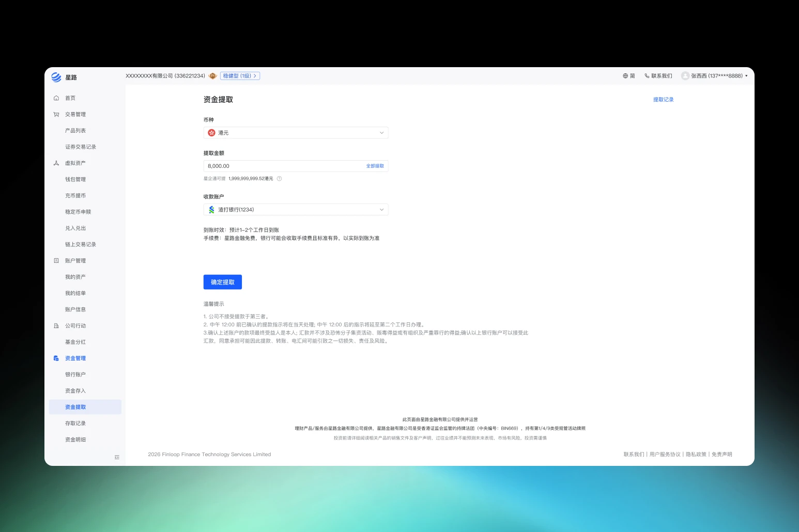Click 1,999,999,999.52港元 available amount text
The image size is (799, 532).
[251, 179]
